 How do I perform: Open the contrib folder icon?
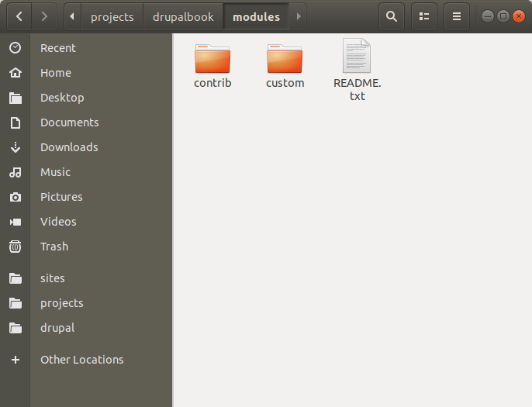click(212, 59)
